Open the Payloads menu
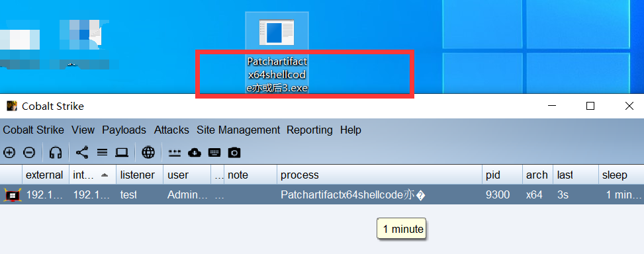 coord(124,130)
